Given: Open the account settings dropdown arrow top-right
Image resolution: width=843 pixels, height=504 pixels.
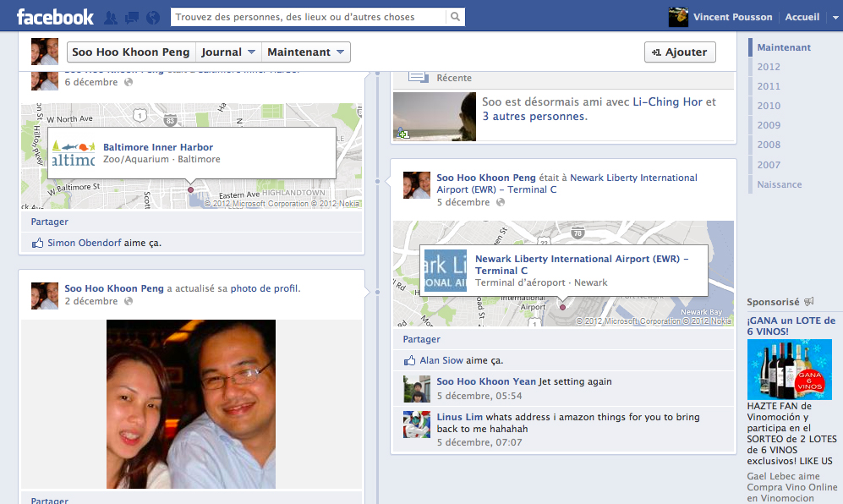Looking at the screenshot, I should tap(835, 16).
